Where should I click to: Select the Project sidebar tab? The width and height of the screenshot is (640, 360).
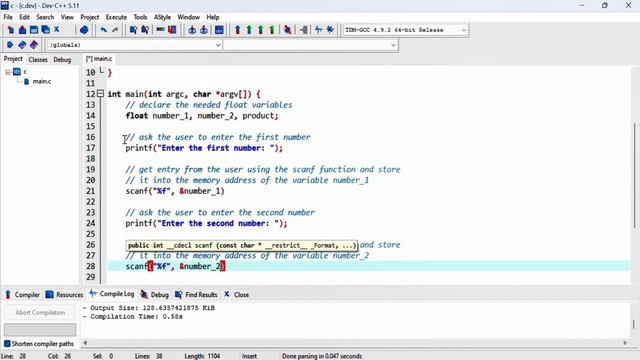[x=13, y=59]
